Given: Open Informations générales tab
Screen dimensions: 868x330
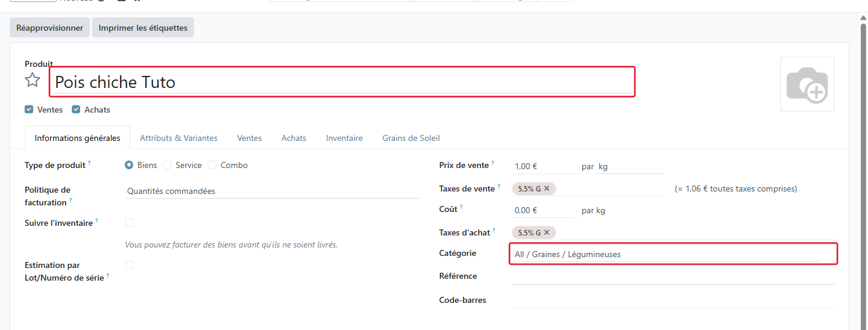Looking at the screenshot, I should [x=77, y=138].
